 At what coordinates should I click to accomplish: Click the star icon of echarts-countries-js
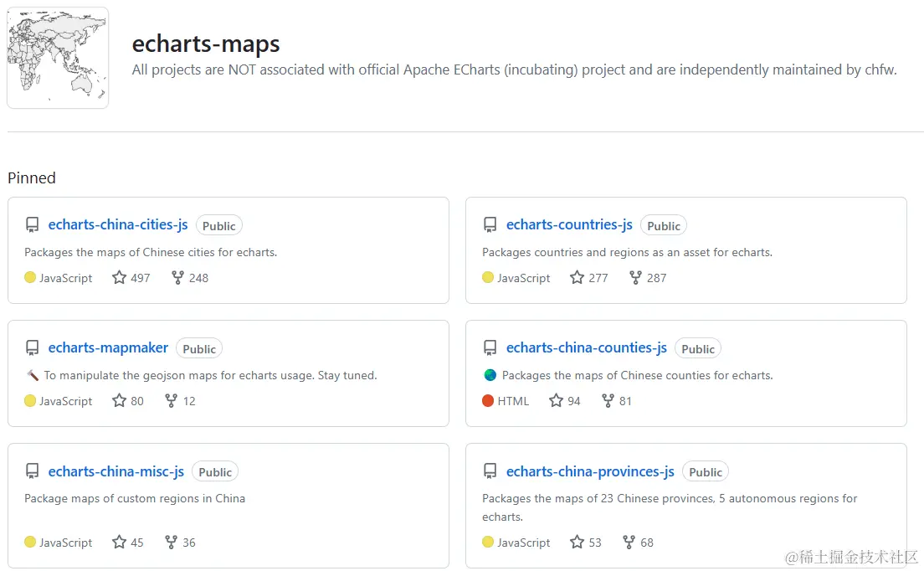pos(577,277)
